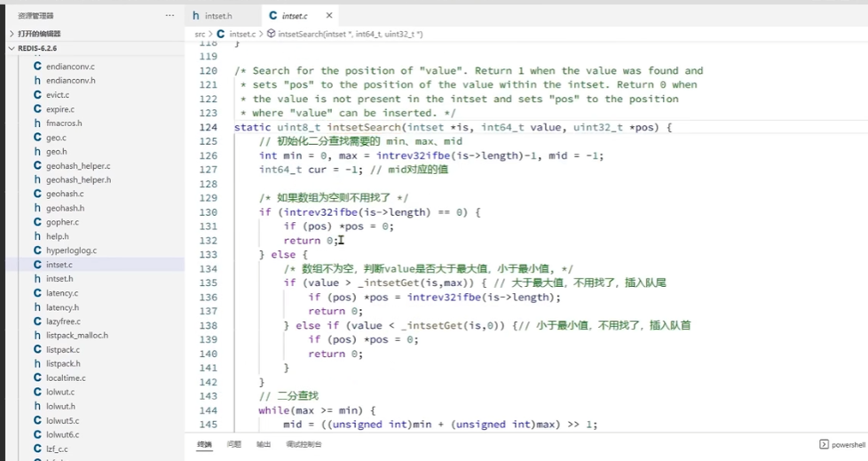Open intset.h in the file tree

(59, 279)
